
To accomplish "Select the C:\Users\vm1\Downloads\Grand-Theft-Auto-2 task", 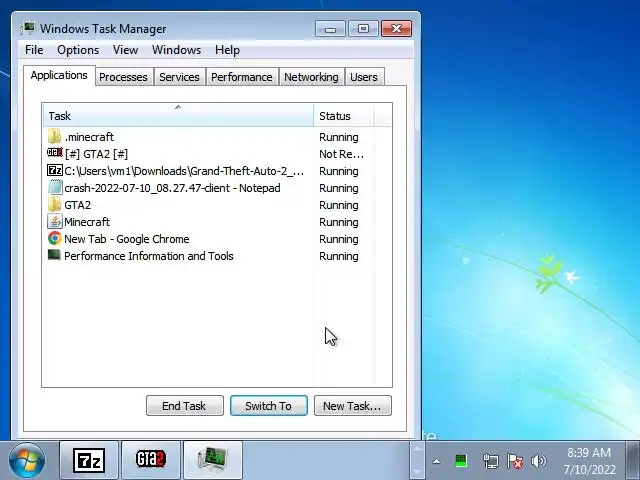I will click(x=184, y=171).
